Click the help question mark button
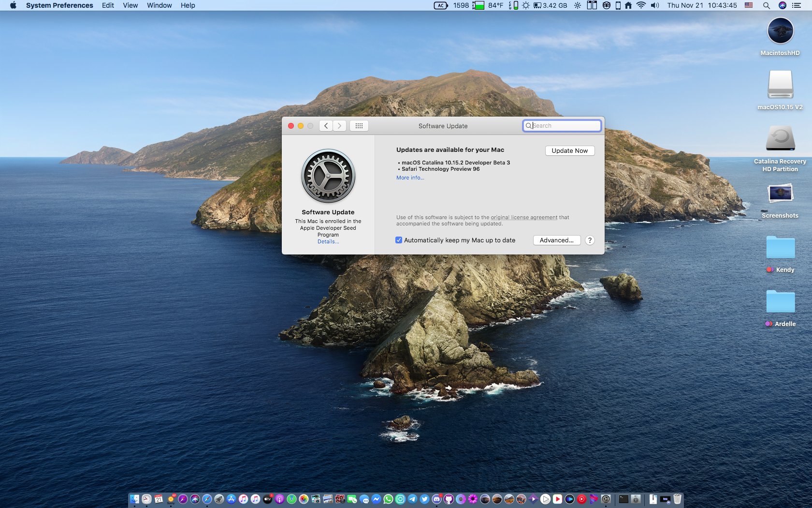 (590, 240)
